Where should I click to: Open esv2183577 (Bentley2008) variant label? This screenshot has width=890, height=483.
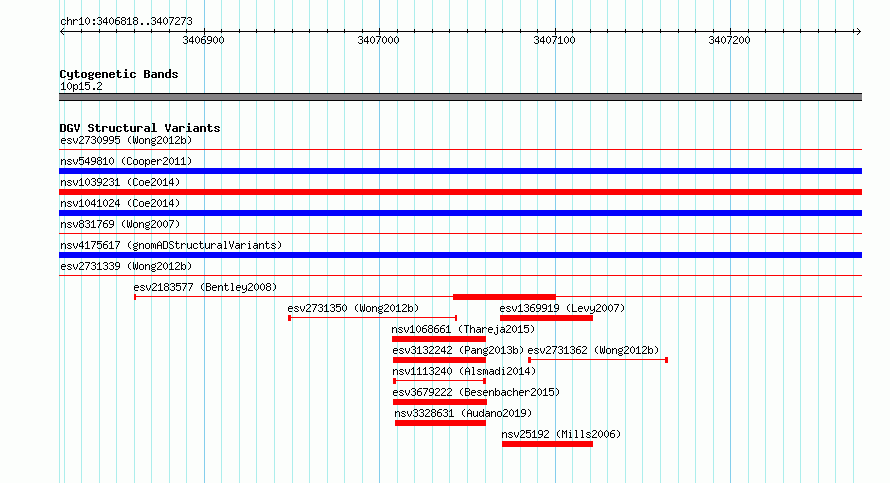(205, 287)
